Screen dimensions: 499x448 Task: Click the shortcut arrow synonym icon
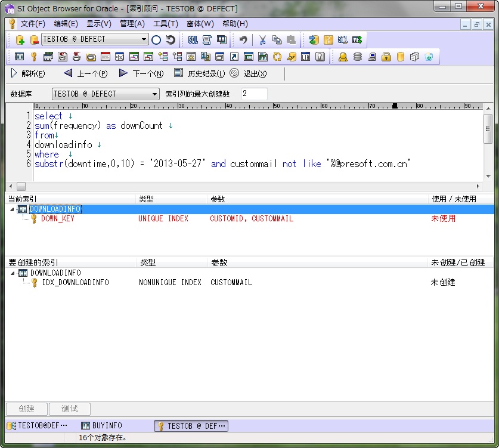point(234,57)
